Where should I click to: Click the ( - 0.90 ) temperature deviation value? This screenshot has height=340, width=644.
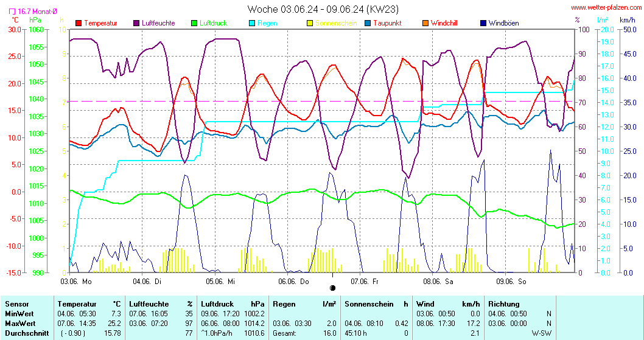72,333
